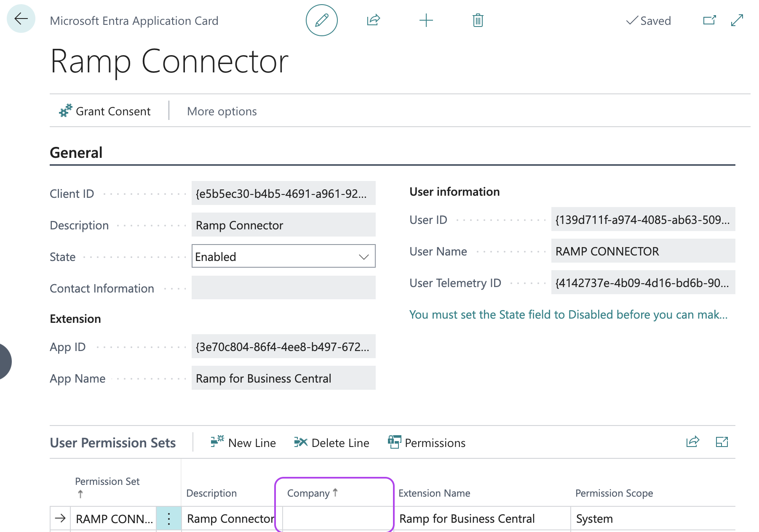The height and width of the screenshot is (532, 759).
Task: Add a New Line permission set
Action: [243, 442]
